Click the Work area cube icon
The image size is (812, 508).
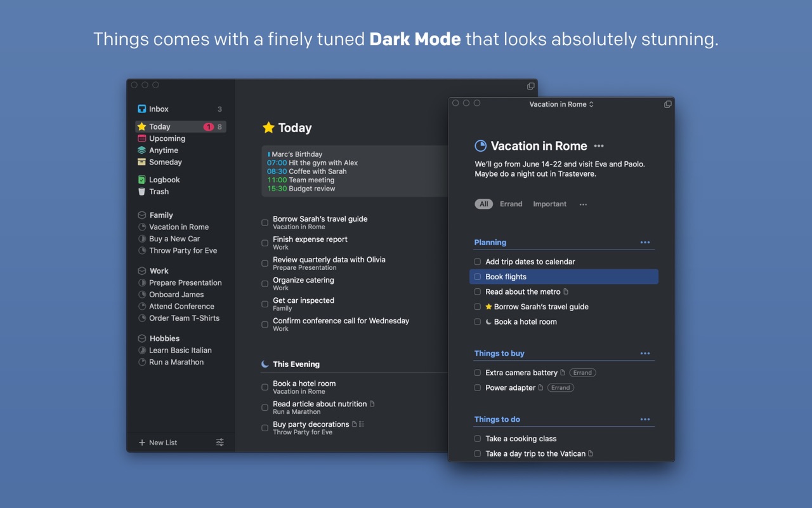pyautogui.click(x=142, y=271)
